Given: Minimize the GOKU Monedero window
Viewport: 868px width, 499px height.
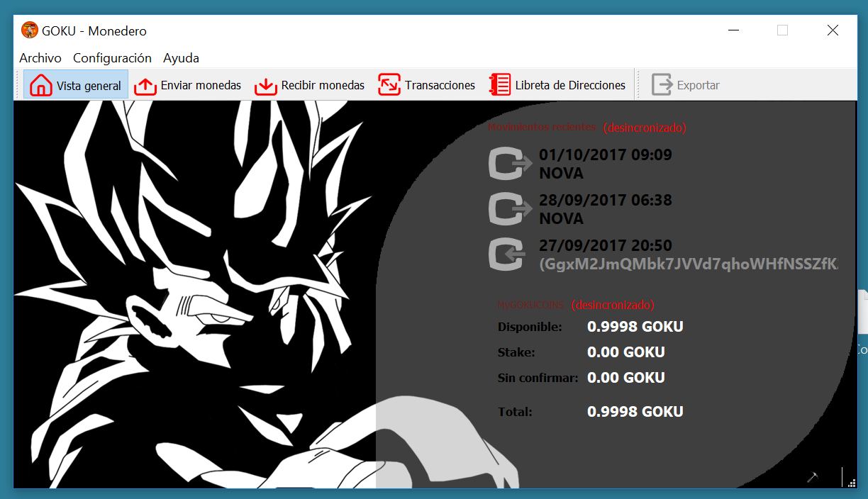Looking at the screenshot, I should click(x=733, y=30).
